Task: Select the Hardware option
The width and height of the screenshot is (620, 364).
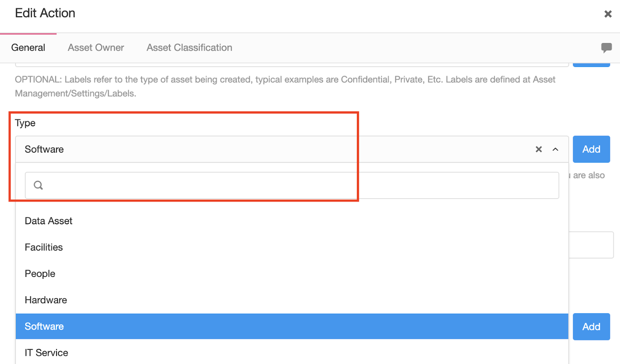Action: pyautogui.click(x=292, y=300)
